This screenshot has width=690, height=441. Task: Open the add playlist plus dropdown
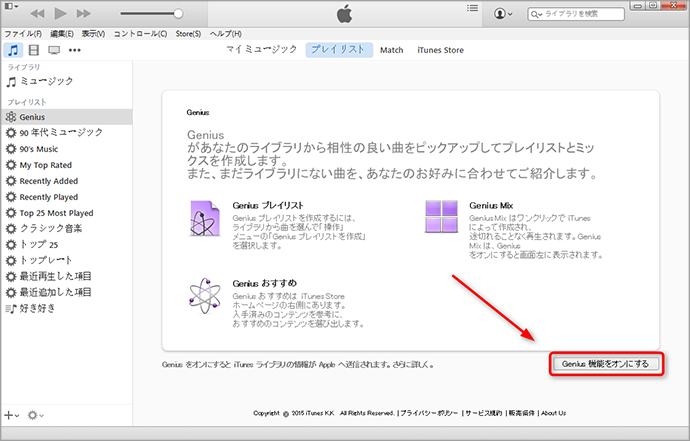click(11, 415)
